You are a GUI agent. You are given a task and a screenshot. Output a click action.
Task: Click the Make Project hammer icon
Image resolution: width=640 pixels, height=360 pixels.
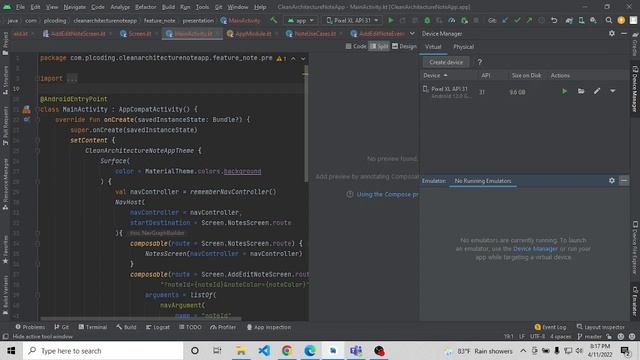(273, 20)
